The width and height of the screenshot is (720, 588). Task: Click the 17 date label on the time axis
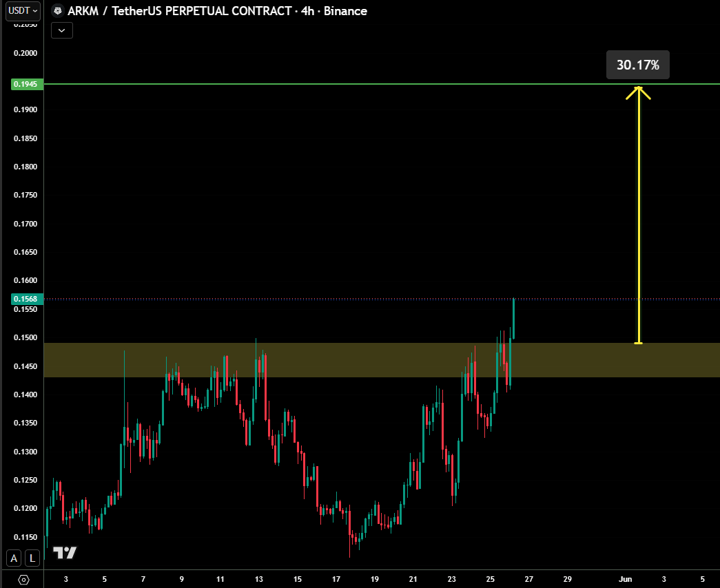pyautogui.click(x=336, y=579)
